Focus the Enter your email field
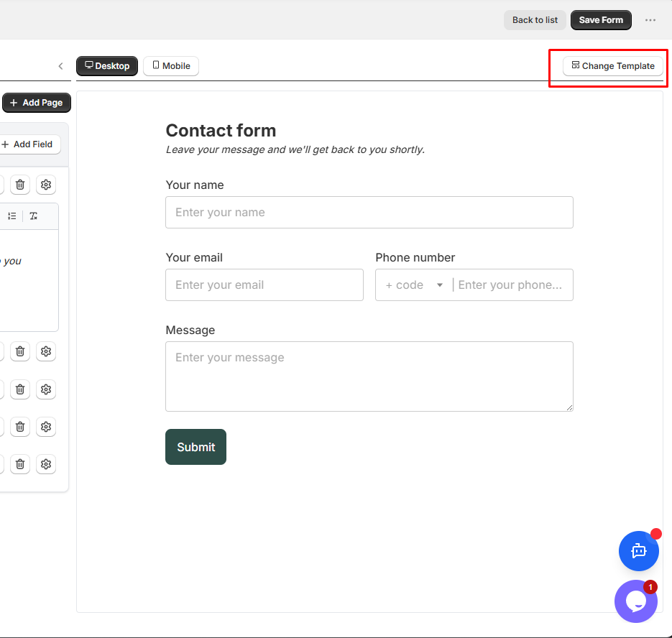This screenshot has height=638, width=672. (264, 285)
